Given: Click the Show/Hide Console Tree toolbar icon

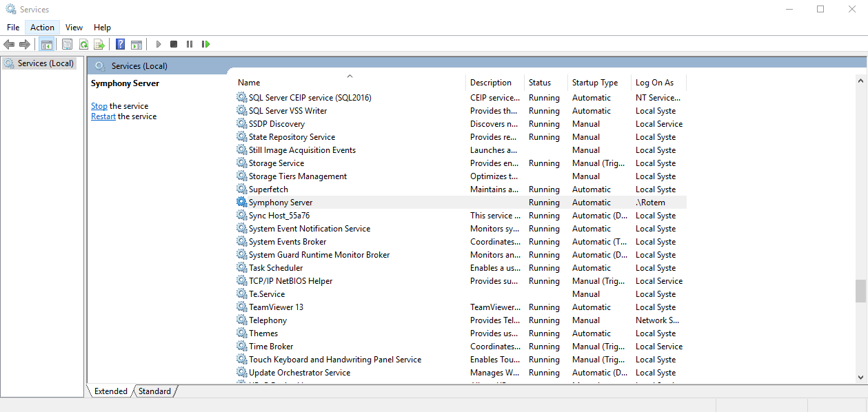Looking at the screenshot, I should point(47,44).
